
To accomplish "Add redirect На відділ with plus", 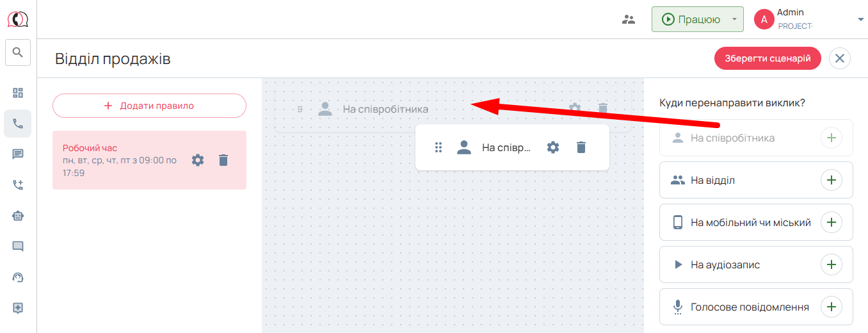I will (x=832, y=180).
